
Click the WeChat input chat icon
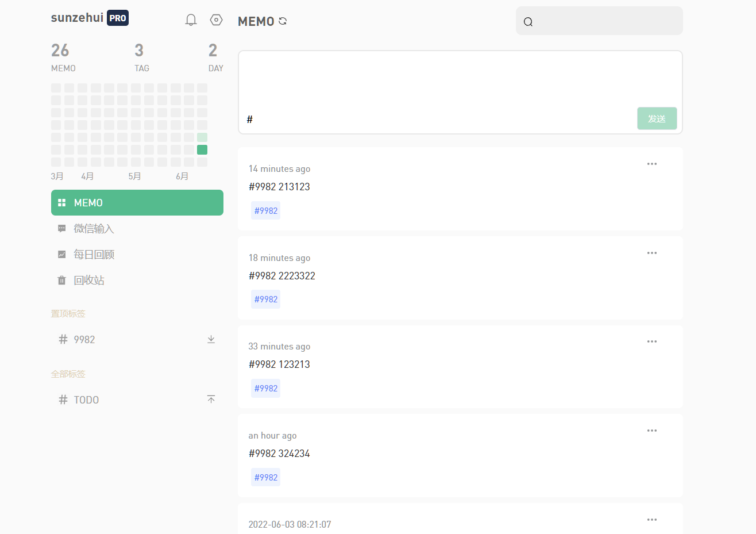61,229
